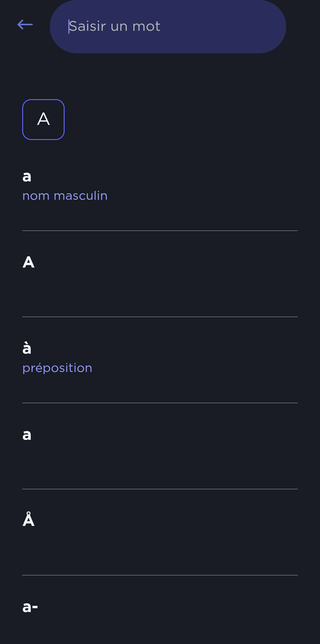Open the capital "A" entry
Image resolution: width=320 pixels, height=644 pixels.
tap(28, 263)
